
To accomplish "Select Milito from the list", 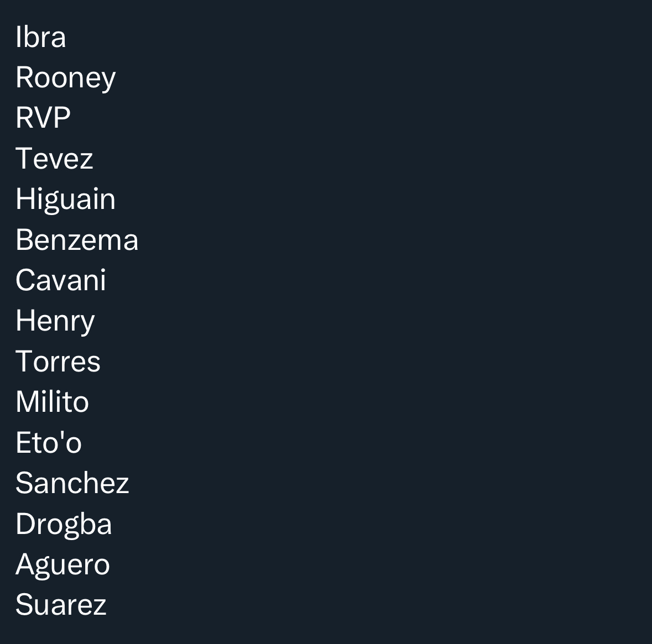I will (53, 401).
